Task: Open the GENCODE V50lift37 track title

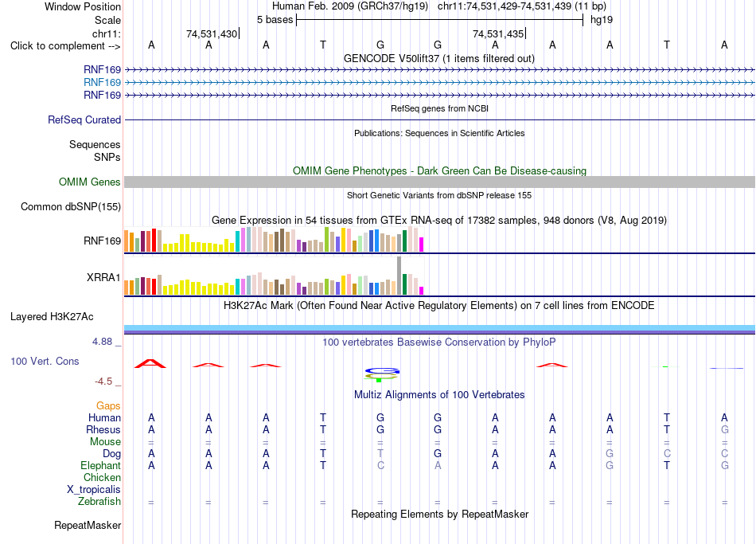Action: 438,58
